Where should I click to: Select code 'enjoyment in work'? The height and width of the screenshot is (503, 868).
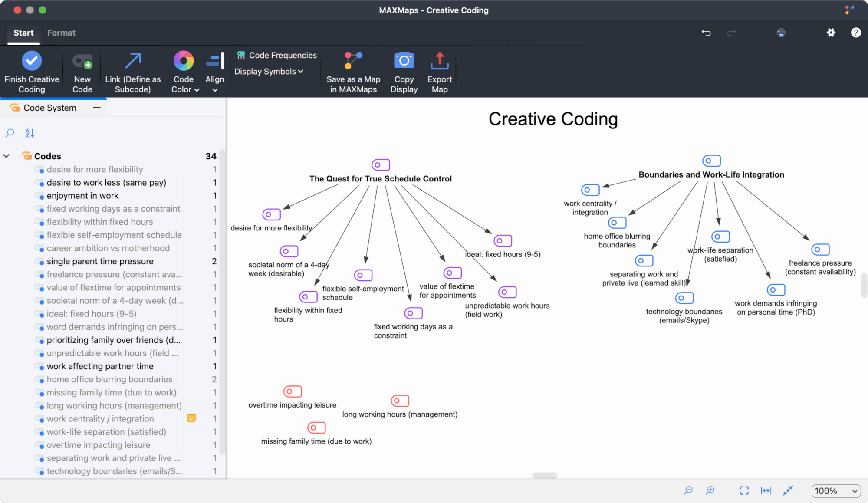(82, 196)
